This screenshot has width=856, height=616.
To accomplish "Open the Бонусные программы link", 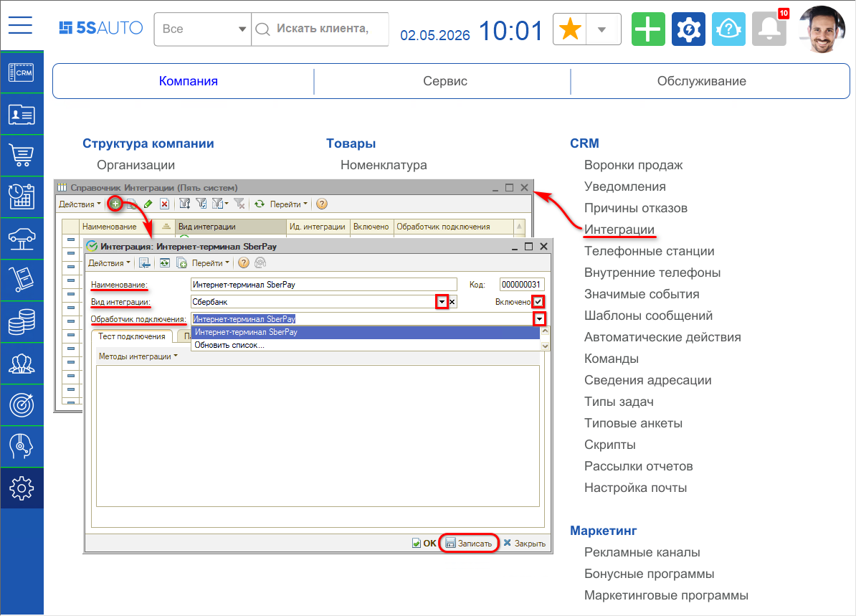I will [x=649, y=574].
